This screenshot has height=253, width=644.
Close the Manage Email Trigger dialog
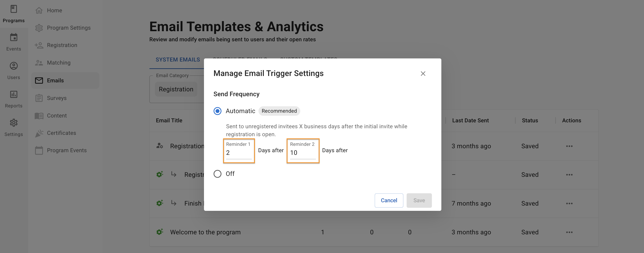point(423,73)
